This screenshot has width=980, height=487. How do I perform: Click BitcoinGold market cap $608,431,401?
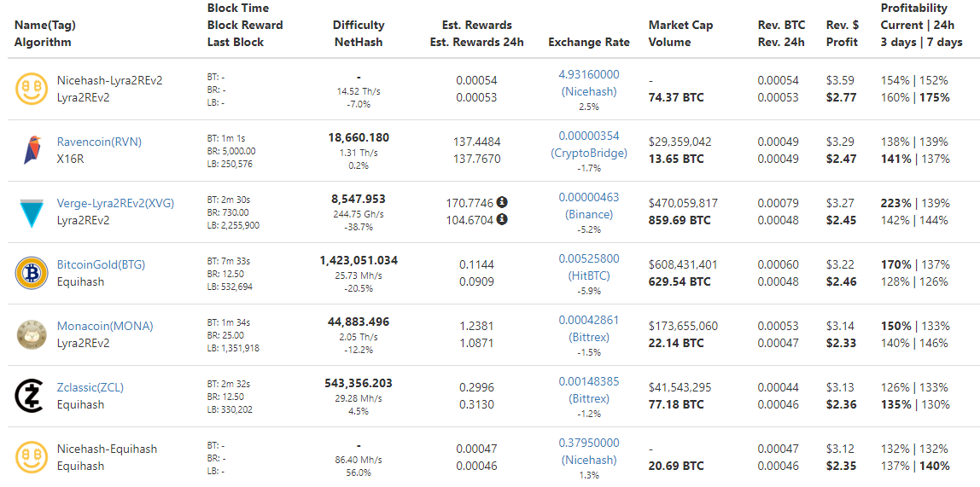point(684,264)
